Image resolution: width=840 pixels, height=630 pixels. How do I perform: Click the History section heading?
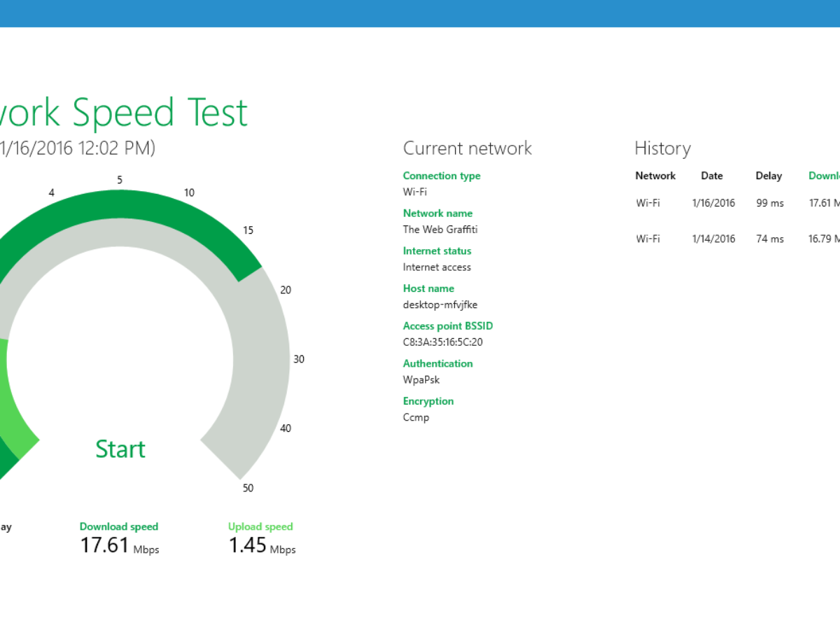pos(662,148)
